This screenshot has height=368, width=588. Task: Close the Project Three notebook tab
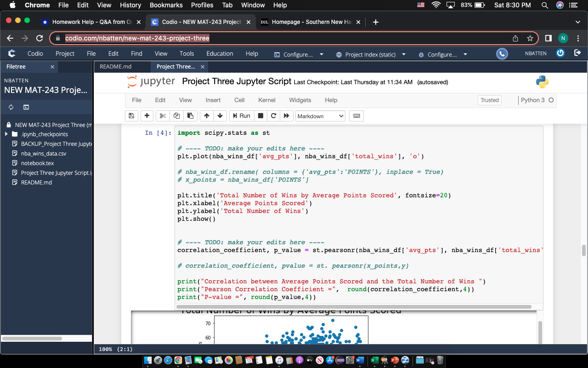[202, 67]
